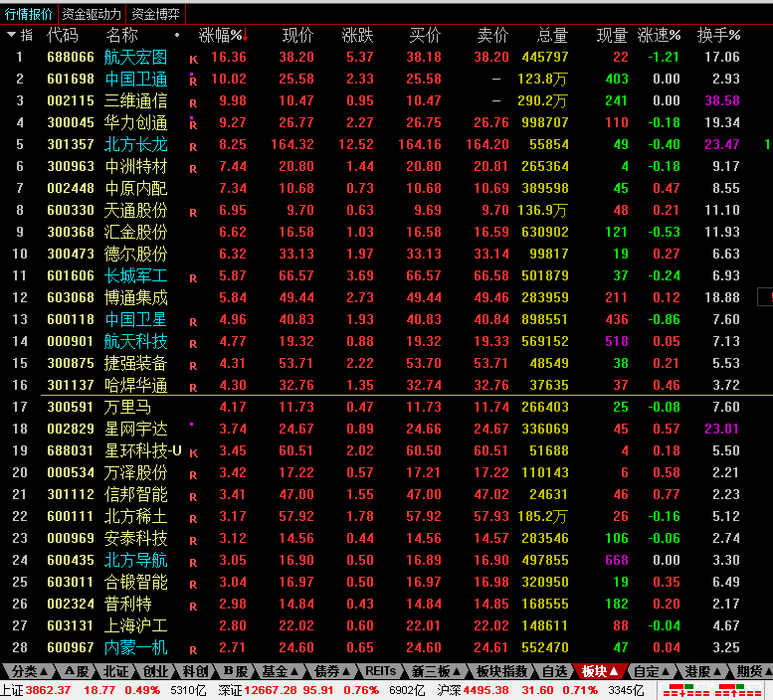Switch to the 资金驱动力 tab

point(92,14)
